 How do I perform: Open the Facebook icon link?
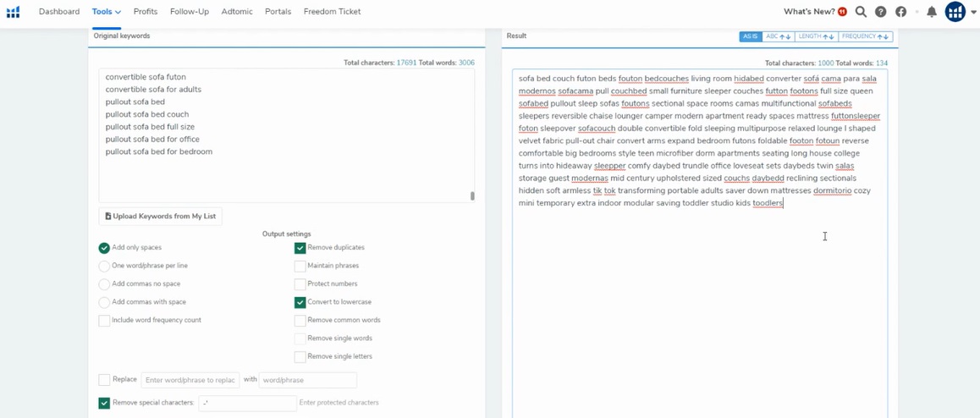pos(900,11)
